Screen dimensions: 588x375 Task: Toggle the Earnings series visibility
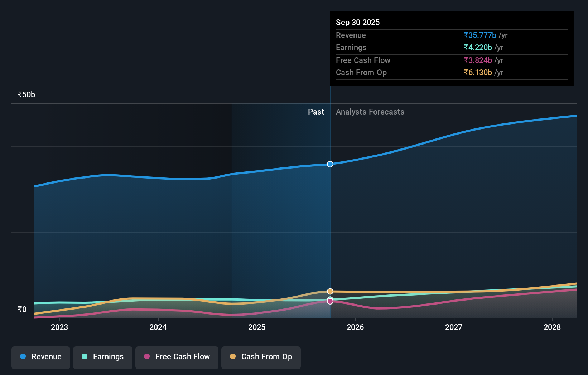click(103, 357)
